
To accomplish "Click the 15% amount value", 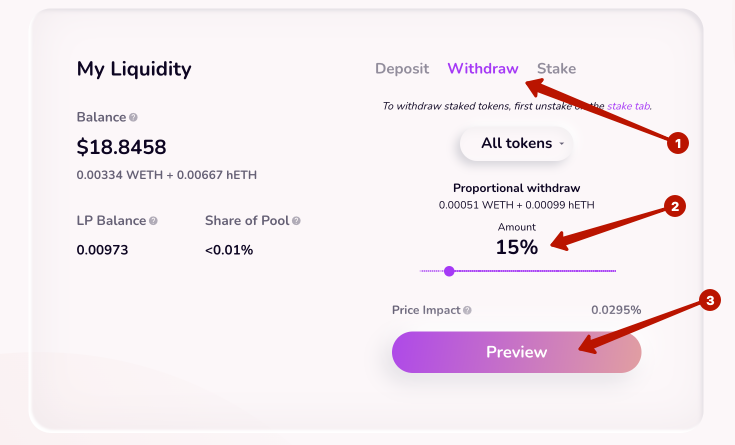I will coord(516,247).
